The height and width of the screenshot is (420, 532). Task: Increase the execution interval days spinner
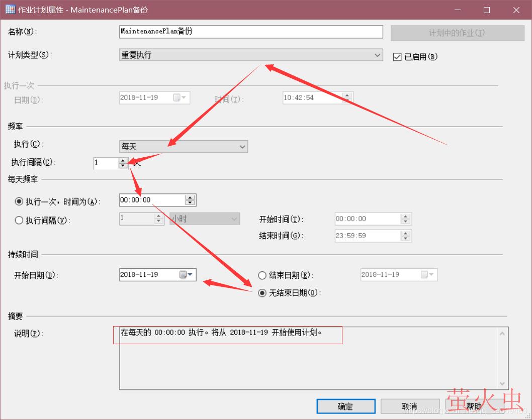coord(123,160)
